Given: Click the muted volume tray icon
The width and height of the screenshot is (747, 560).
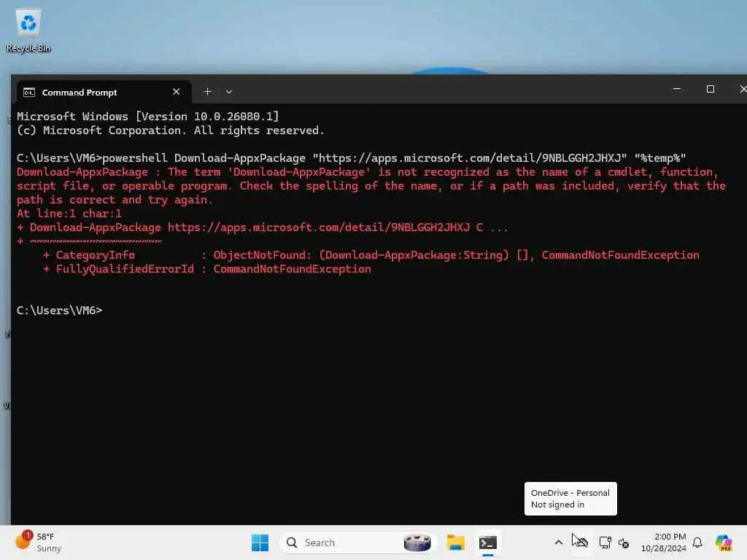Looking at the screenshot, I should (x=624, y=542).
